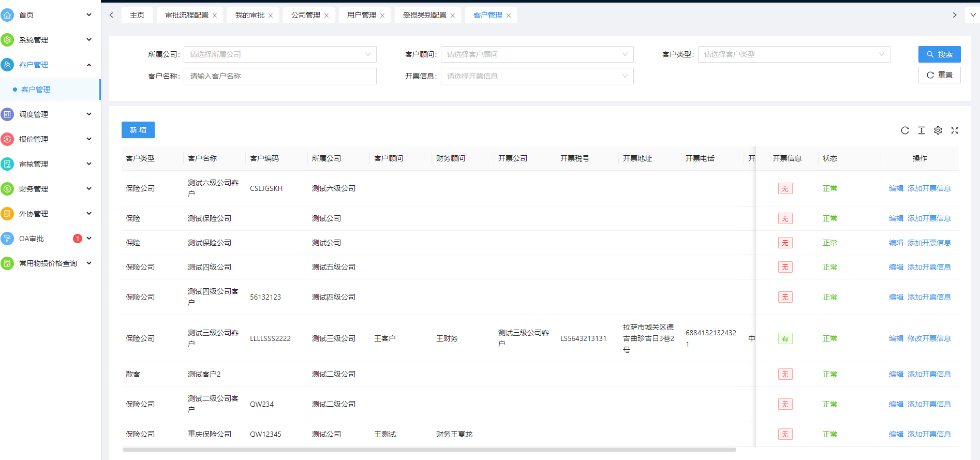Click the 外协管理 orange icon
This screenshot has width=980, height=460.
pos(7,214)
